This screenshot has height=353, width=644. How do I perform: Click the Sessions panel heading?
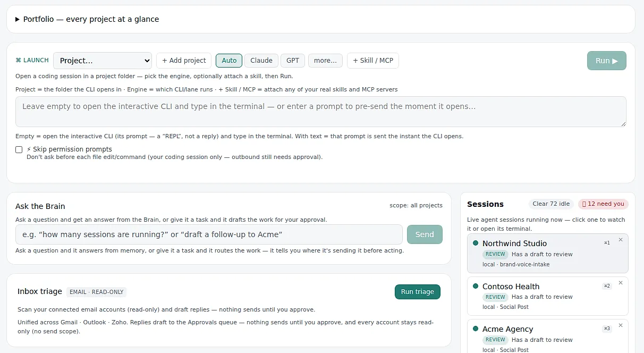click(485, 204)
